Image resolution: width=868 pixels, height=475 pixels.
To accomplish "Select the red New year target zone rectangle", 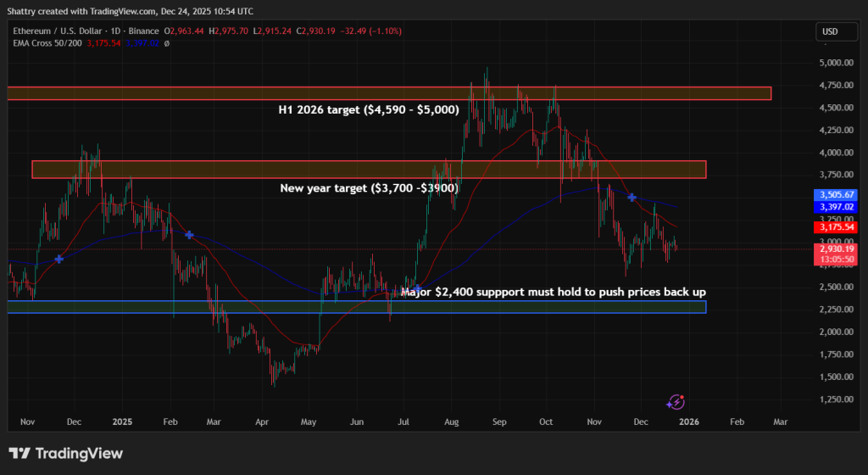I will (x=370, y=170).
